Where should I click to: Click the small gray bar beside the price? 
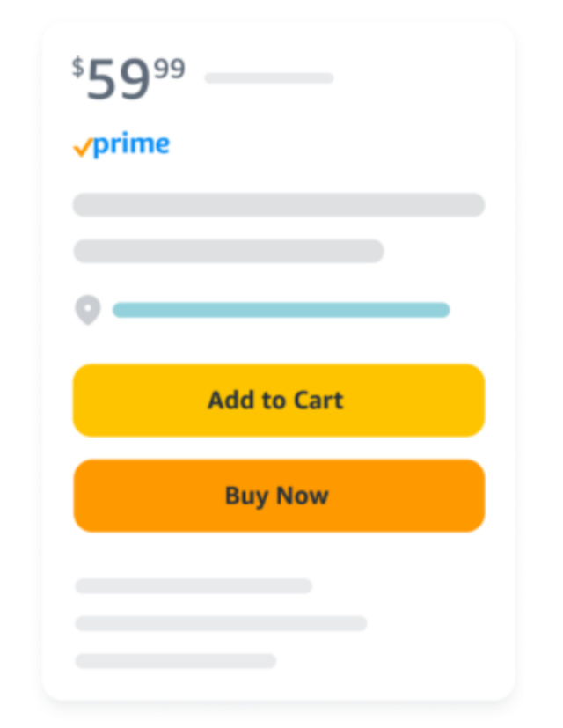pyautogui.click(x=269, y=77)
